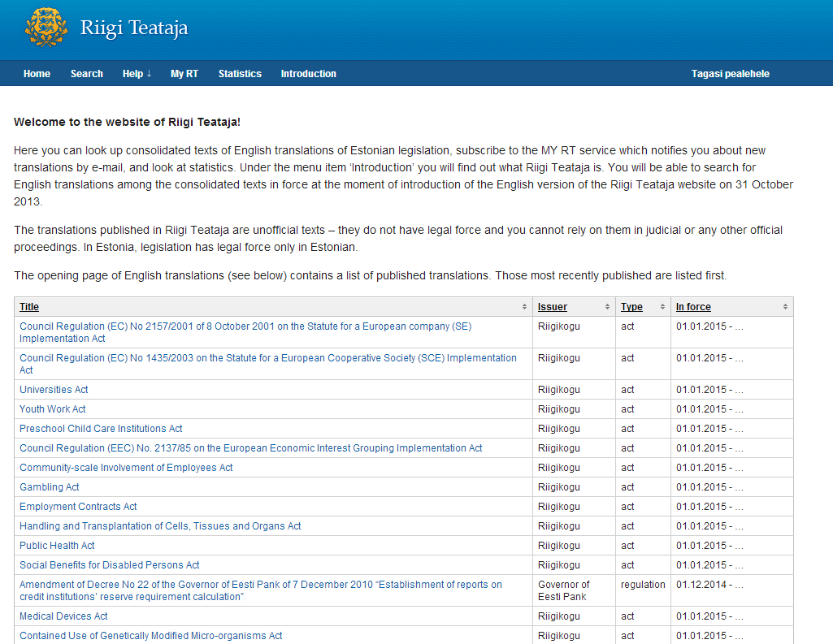The image size is (833, 644).
Task: Open the Youth Work Act translation
Action: (52, 409)
